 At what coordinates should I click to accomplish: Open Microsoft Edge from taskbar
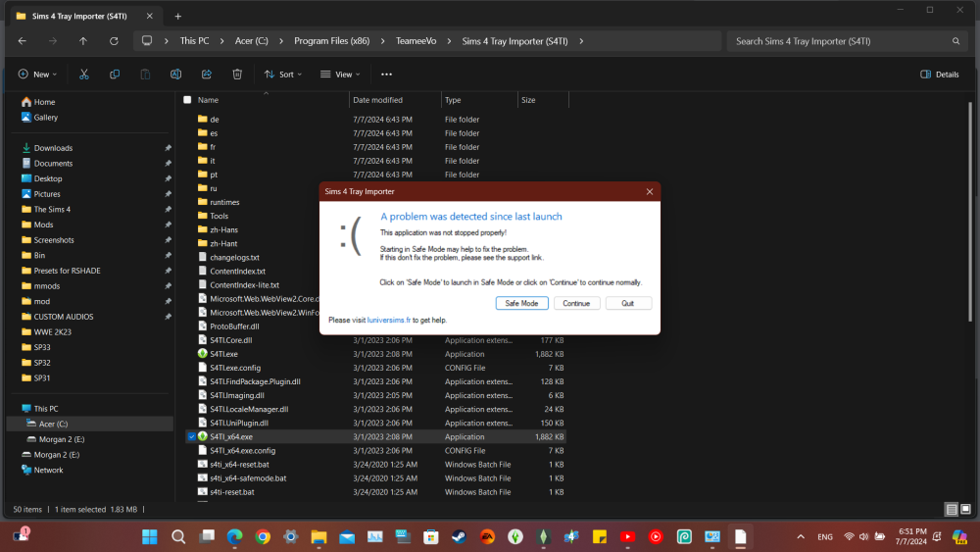(x=234, y=537)
